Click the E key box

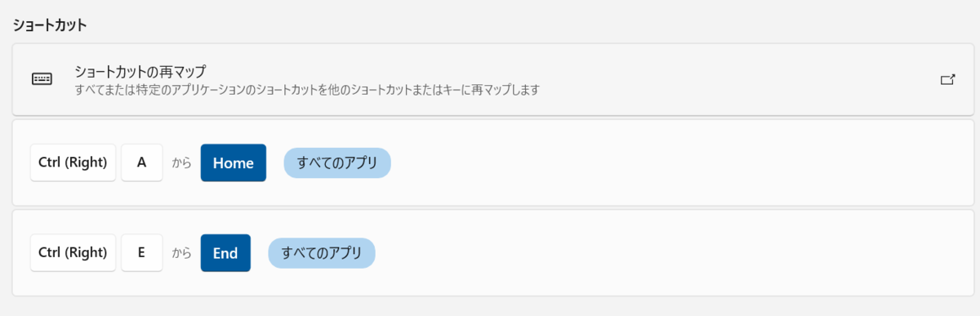pos(142,252)
